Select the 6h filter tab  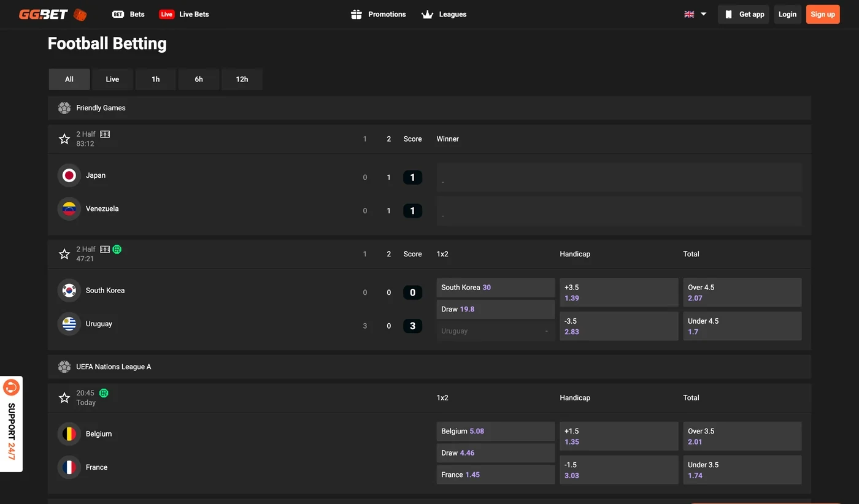tap(199, 79)
